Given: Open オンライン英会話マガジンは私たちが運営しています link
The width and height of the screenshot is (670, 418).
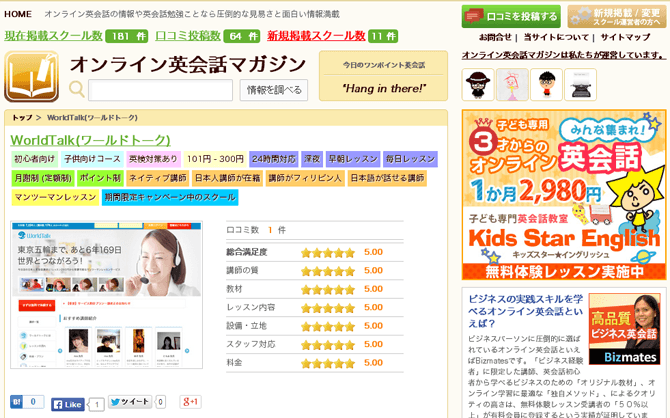Looking at the screenshot, I should 564,55.
